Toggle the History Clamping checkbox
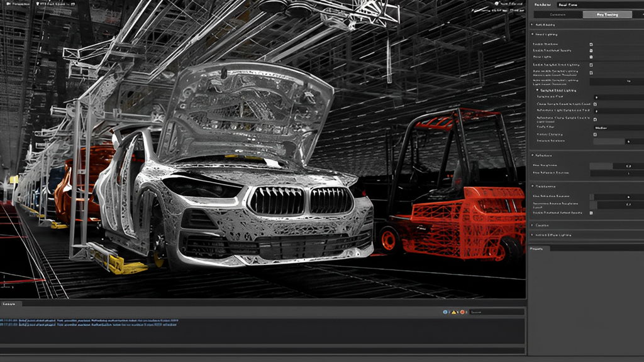 (x=595, y=134)
